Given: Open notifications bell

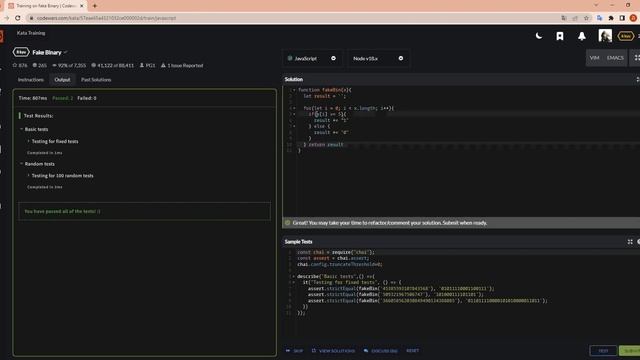Looking at the screenshot, I should coord(582,36).
